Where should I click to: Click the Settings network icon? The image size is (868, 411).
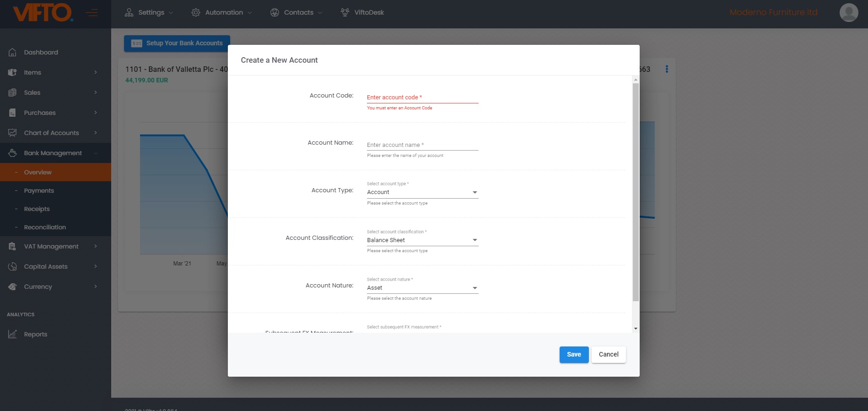coord(129,12)
